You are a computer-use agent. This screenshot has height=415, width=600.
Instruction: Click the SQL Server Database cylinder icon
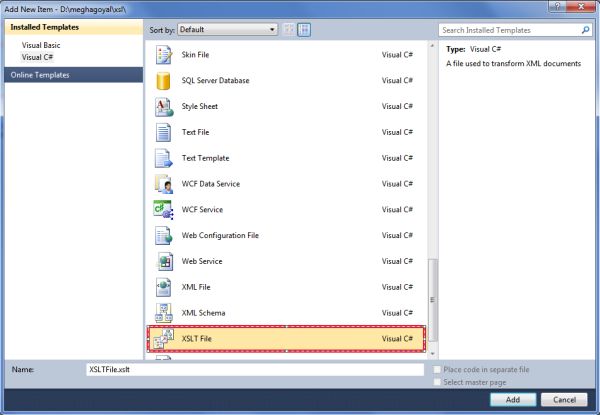pyautogui.click(x=163, y=81)
